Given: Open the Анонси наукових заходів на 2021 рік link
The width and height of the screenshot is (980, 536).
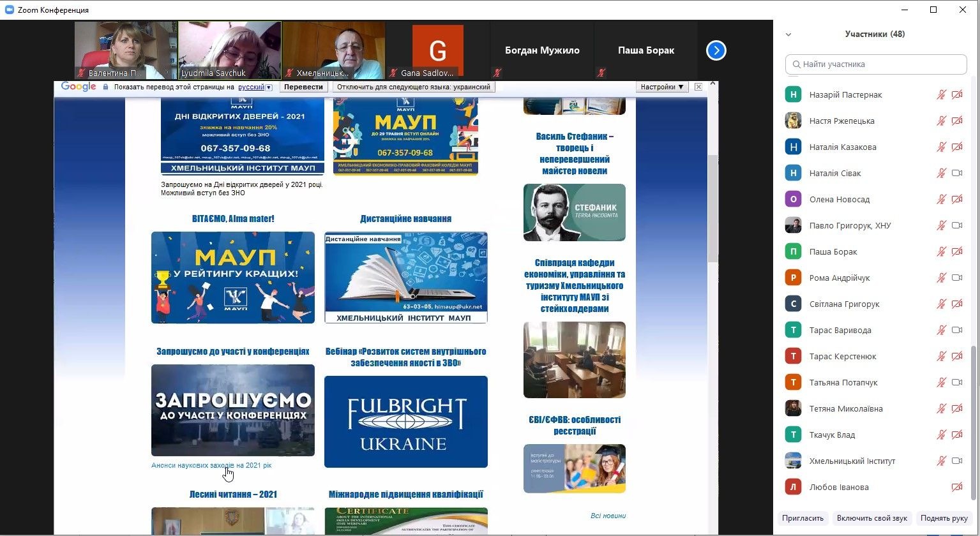Looking at the screenshot, I should pyautogui.click(x=211, y=465).
